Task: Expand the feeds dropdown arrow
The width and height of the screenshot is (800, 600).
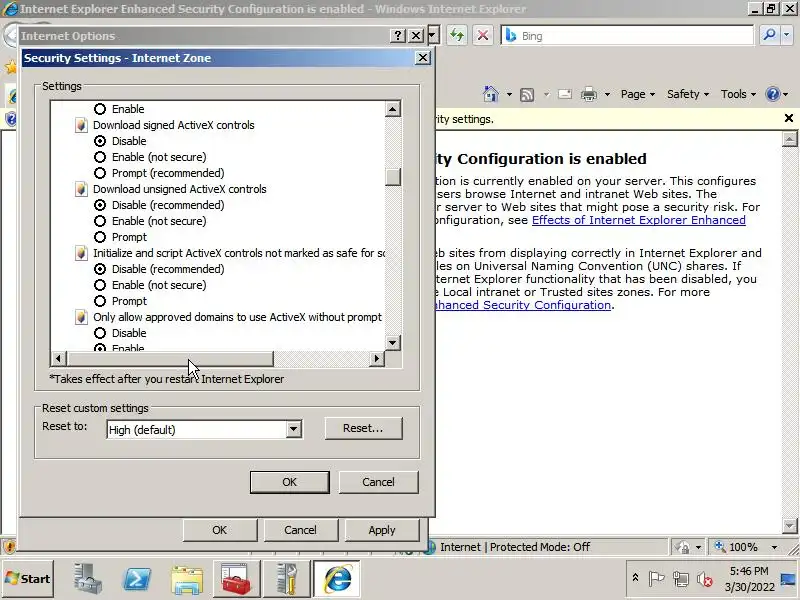Action: click(x=546, y=94)
